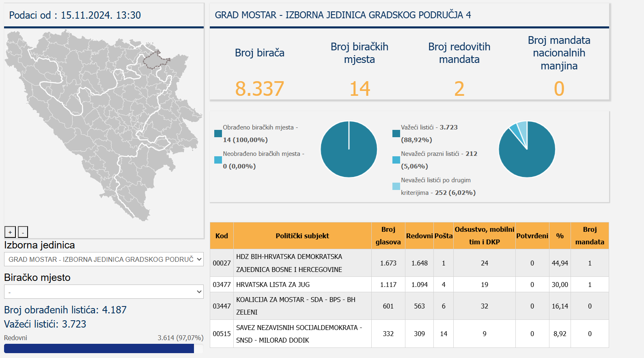Image resolution: width=644 pixels, height=358 pixels.
Task: Click the Obrađeno biračkih mjesta legend swatch
Action: tap(218, 134)
